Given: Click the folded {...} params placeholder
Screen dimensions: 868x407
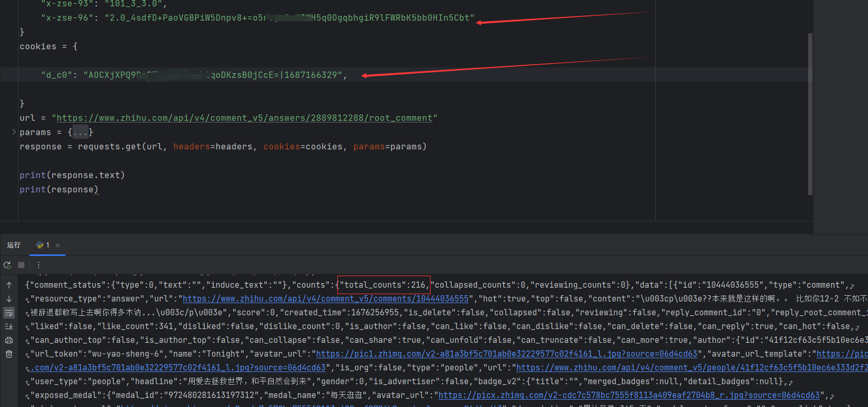Looking at the screenshot, I should coord(80,132).
